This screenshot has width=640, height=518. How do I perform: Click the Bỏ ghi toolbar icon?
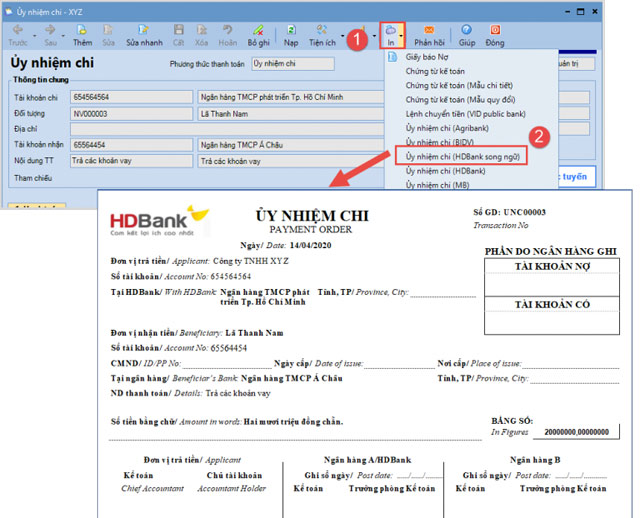258,36
